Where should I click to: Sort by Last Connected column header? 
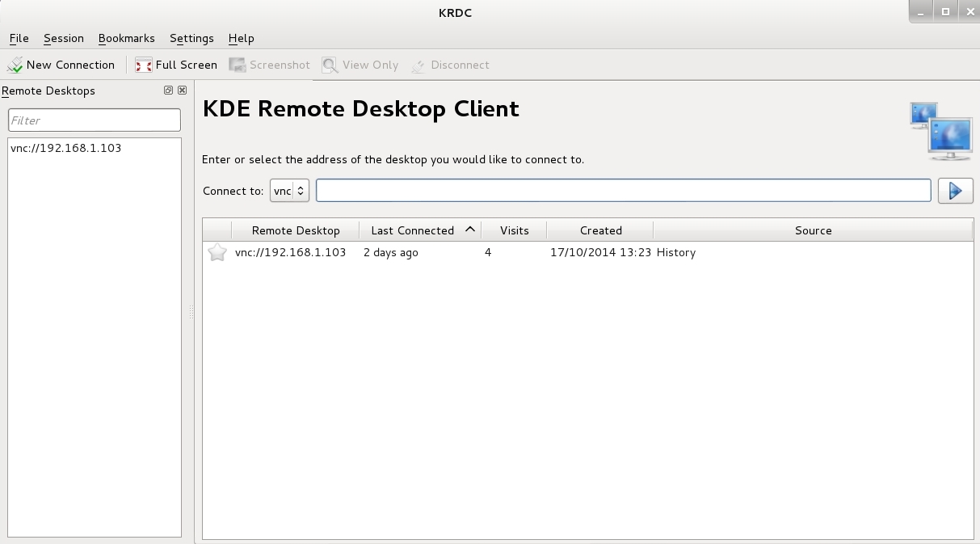420,230
